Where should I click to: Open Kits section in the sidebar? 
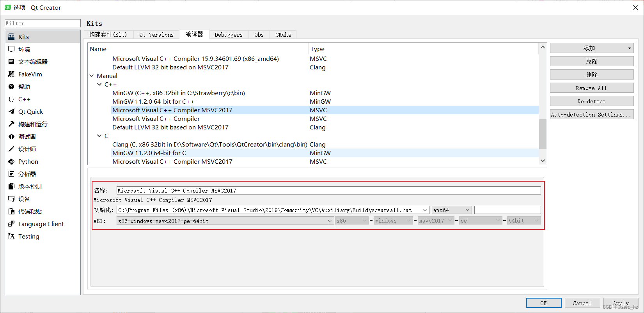point(43,37)
